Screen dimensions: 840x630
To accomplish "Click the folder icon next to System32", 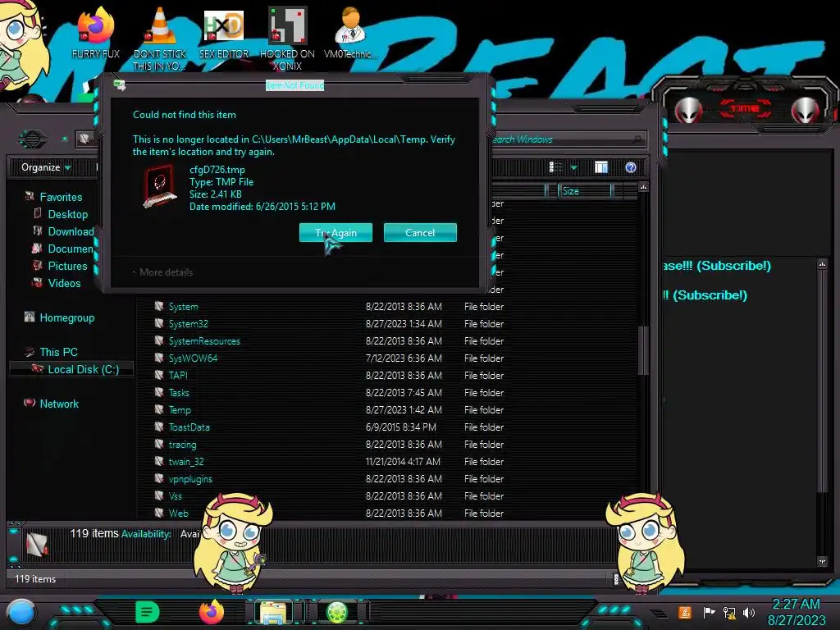I will pyautogui.click(x=159, y=322).
